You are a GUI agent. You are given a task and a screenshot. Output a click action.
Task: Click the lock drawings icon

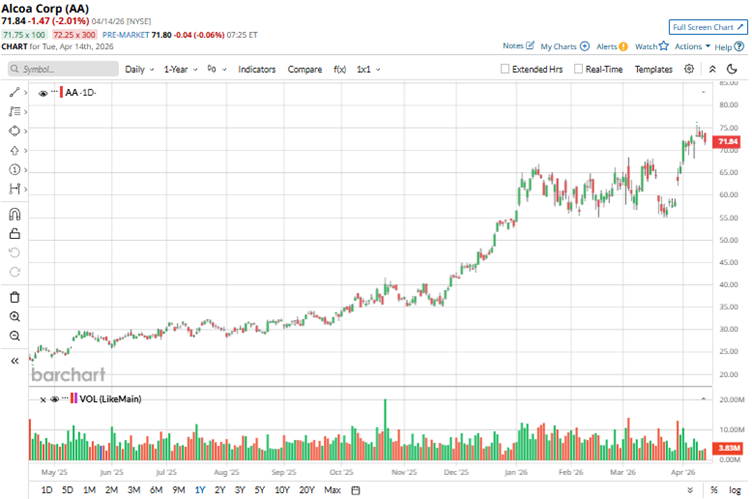tap(14, 234)
